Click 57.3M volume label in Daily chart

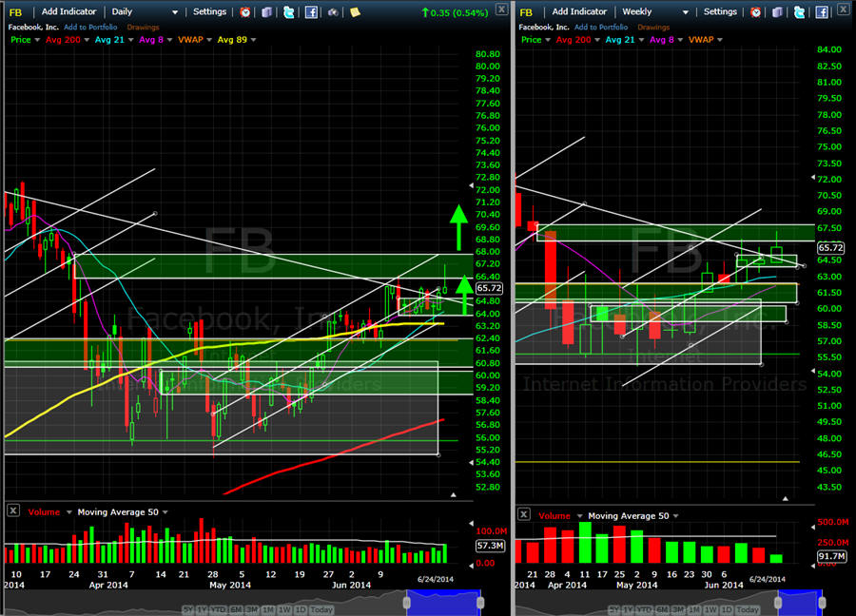pyautogui.click(x=490, y=545)
